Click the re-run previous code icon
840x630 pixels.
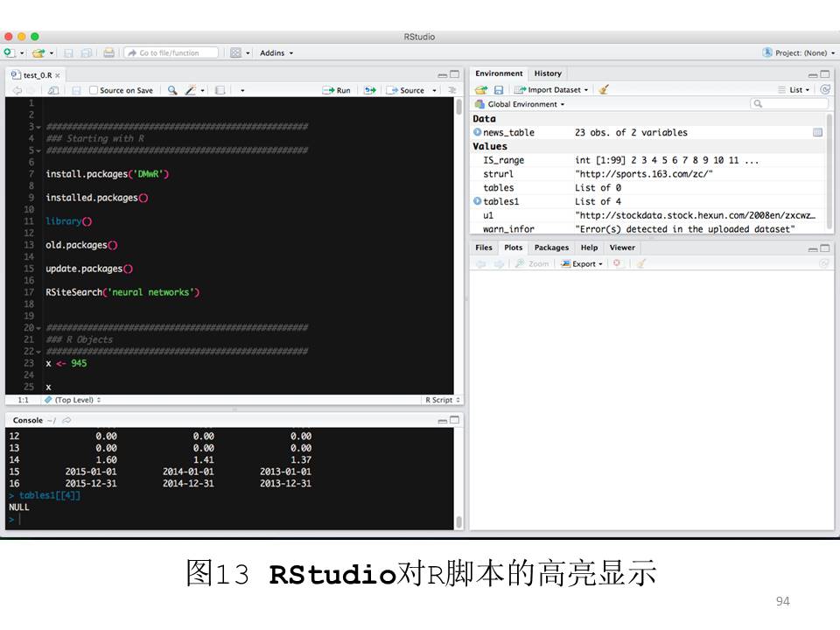[370, 90]
